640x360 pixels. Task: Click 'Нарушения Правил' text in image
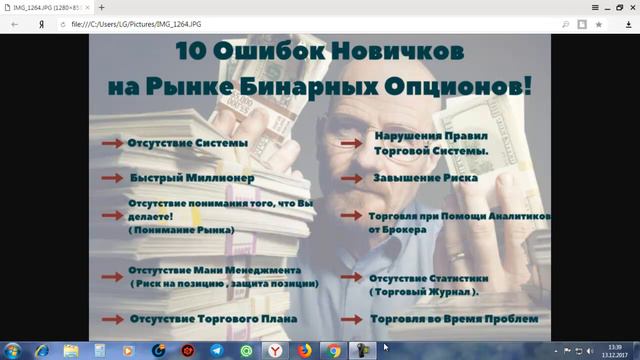pos(431,136)
